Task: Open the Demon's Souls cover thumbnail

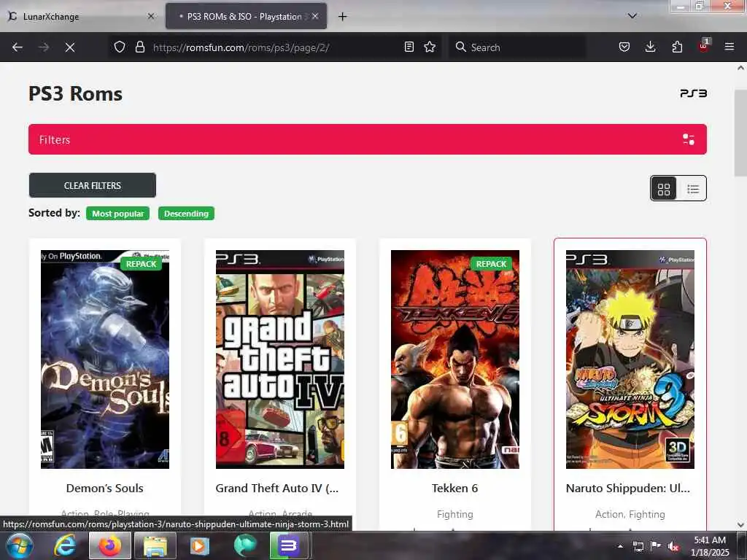Action: pyautogui.click(x=105, y=359)
